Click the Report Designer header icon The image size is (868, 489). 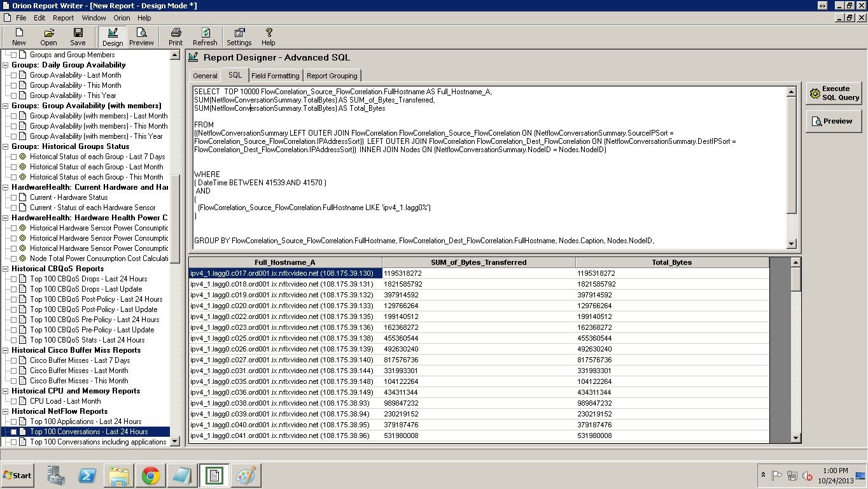(x=193, y=57)
